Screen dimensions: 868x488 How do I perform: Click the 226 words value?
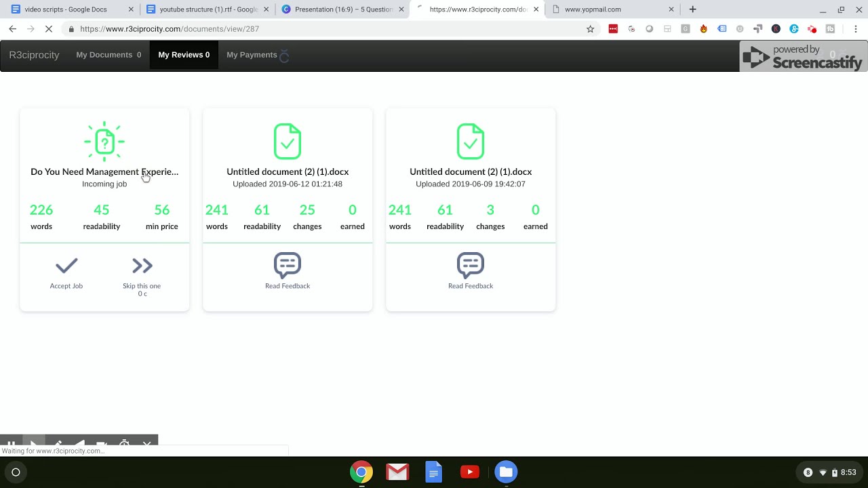point(41,210)
